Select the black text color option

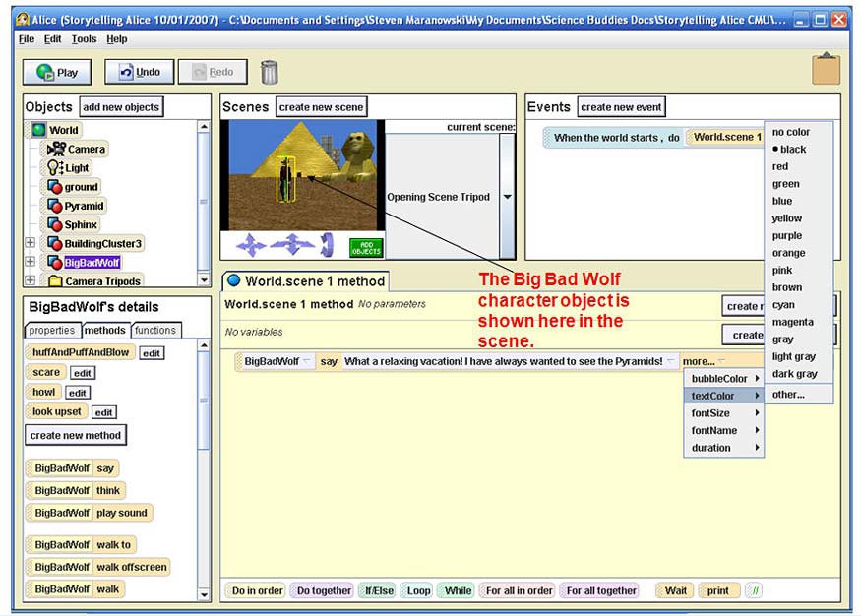coord(799,149)
